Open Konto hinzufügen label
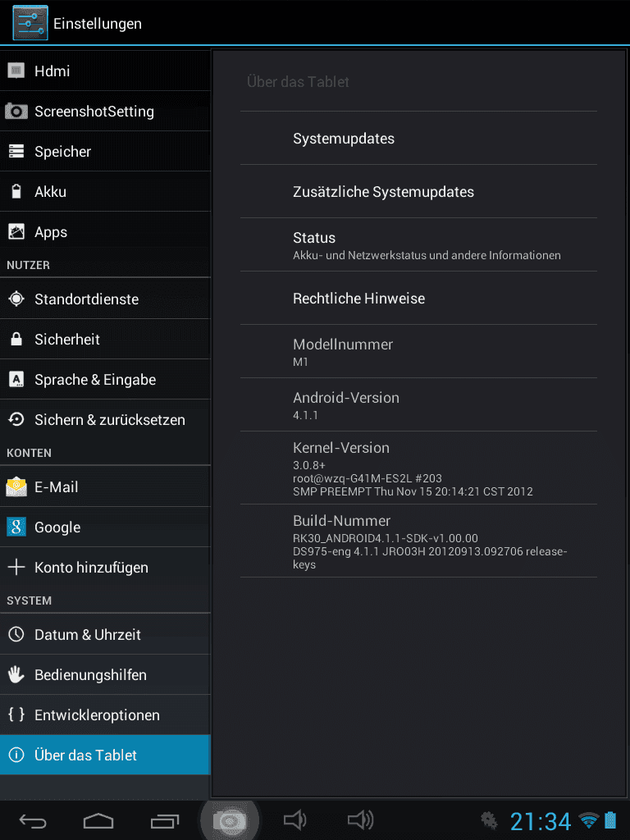Viewport: 630px width, 840px height. tap(91, 568)
